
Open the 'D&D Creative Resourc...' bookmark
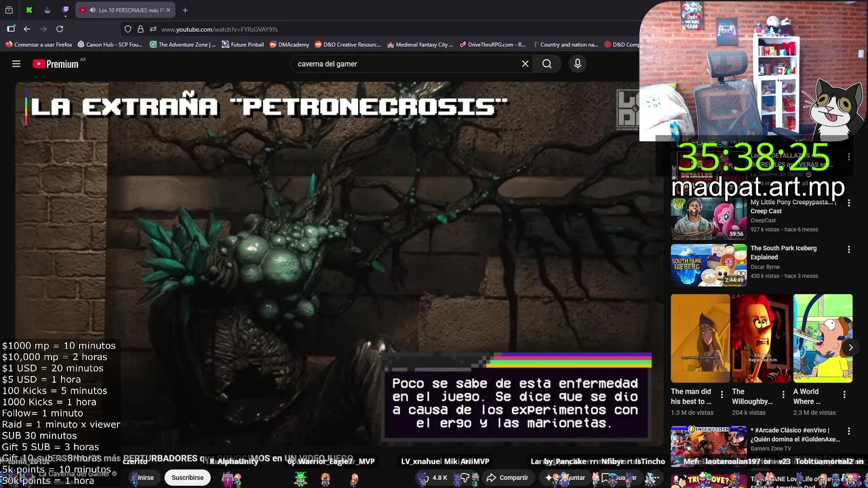(x=348, y=45)
